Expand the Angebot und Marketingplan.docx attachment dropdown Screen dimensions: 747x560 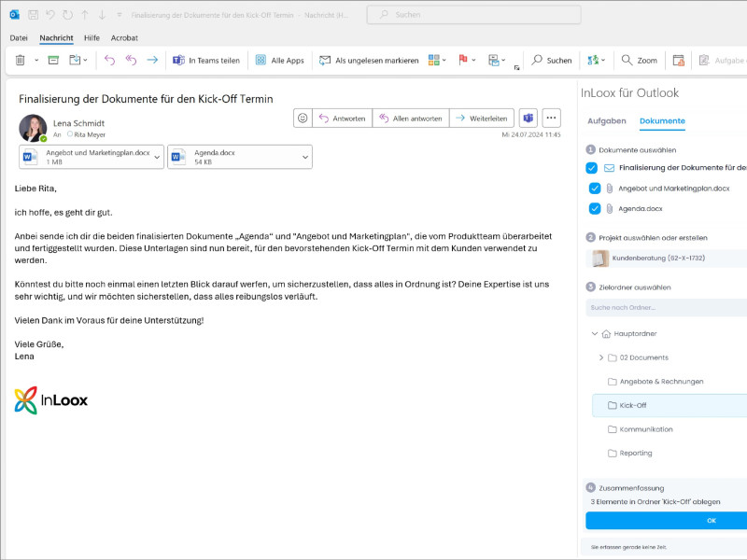157,157
